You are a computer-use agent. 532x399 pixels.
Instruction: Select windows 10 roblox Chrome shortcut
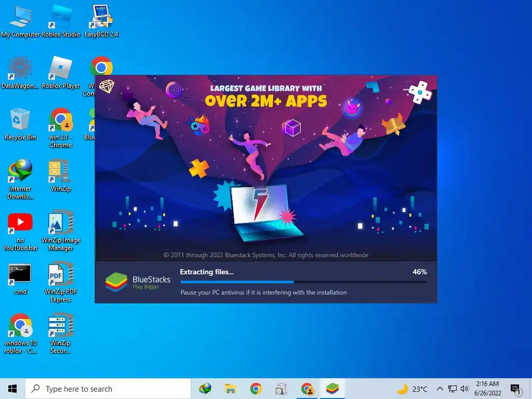click(20, 334)
